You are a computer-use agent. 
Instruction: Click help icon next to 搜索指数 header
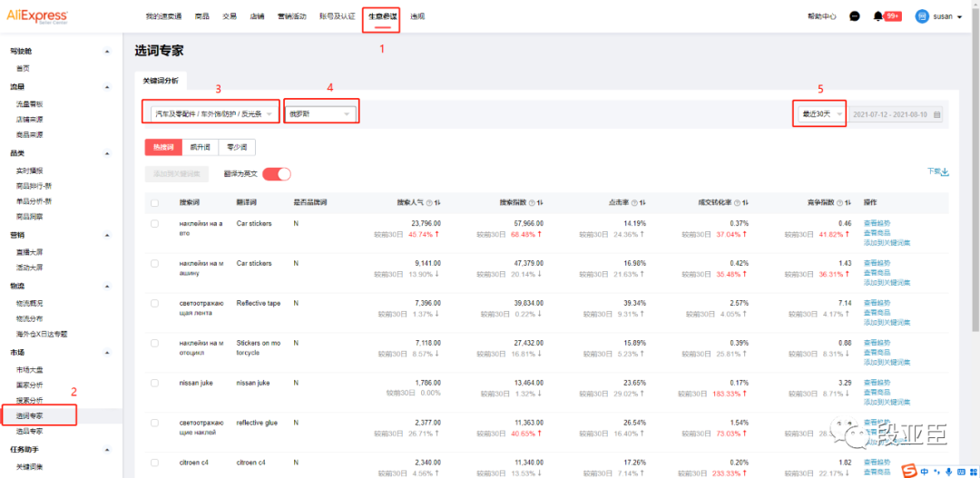(x=531, y=203)
